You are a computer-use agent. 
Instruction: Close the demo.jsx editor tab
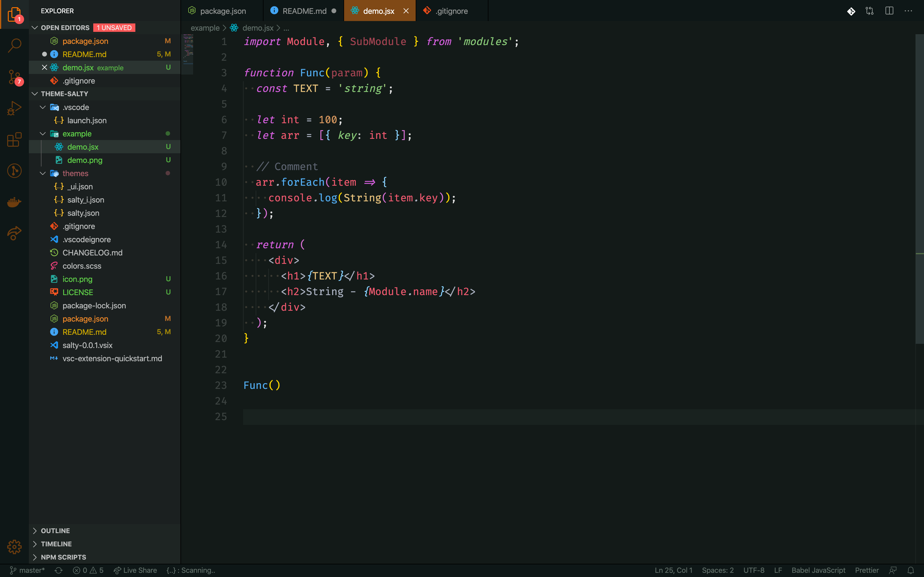pyautogui.click(x=406, y=11)
